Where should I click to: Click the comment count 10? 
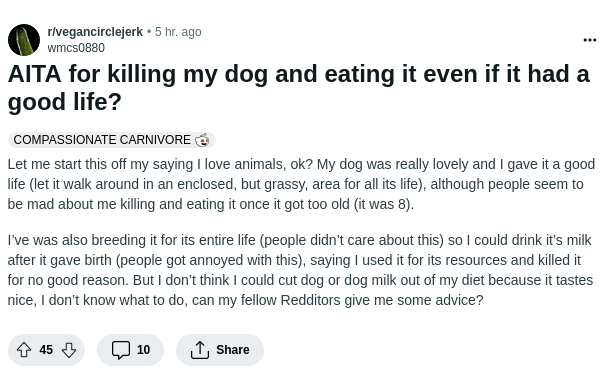tap(143, 350)
